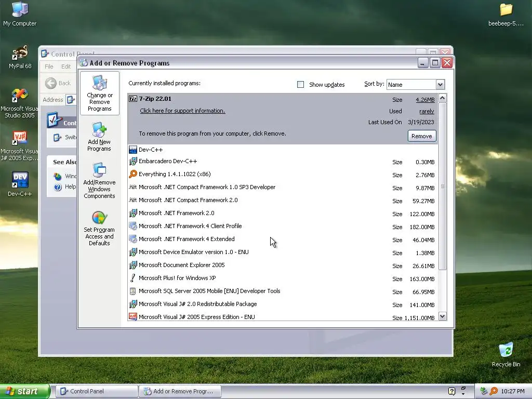Click the Start button

[x=25, y=391]
